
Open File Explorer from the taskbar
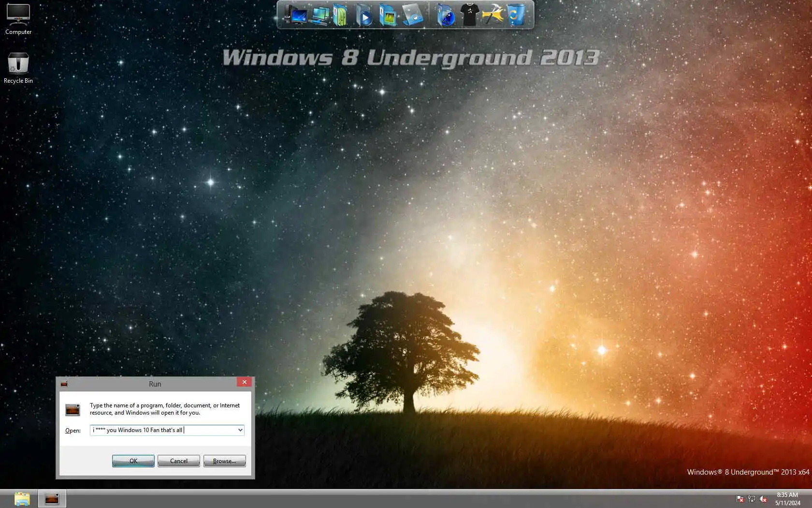tap(22, 499)
